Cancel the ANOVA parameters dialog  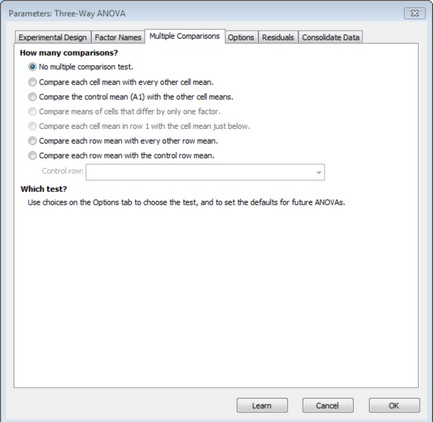[x=328, y=406]
